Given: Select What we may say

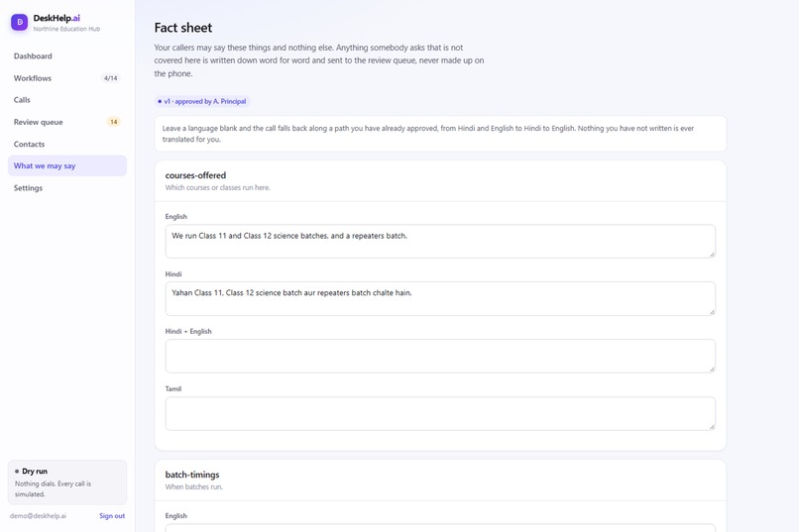Looking at the screenshot, I should coord(67,166).
